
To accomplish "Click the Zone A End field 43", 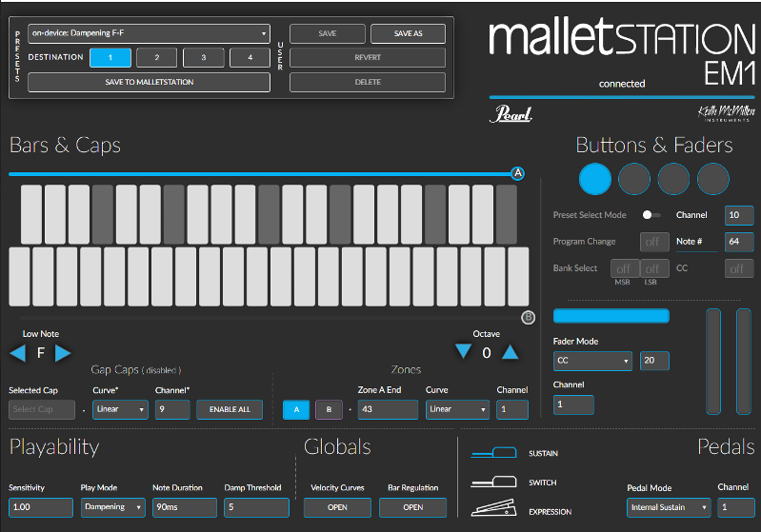I will (388, 409).
